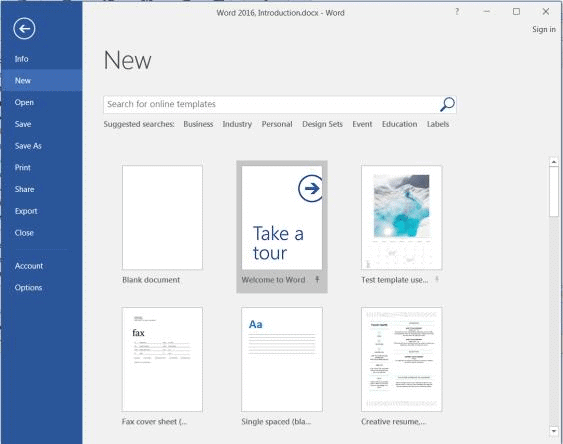Open the Save As page

(42, 146)
